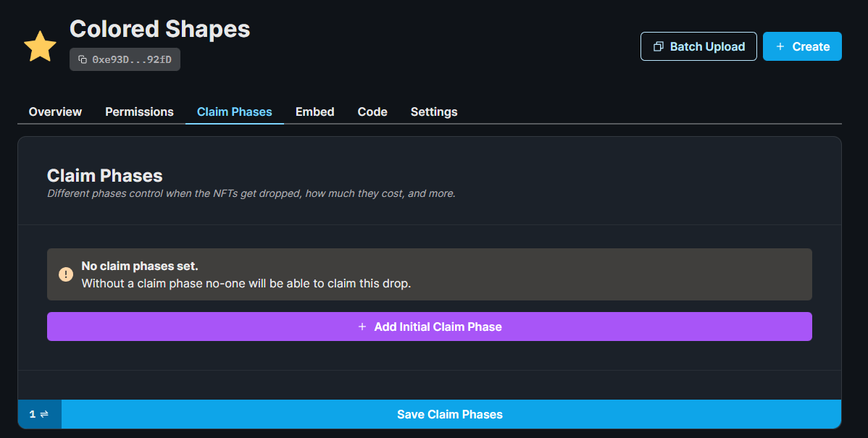
Task: Open the Permissions tab
Action: (139, 111)
